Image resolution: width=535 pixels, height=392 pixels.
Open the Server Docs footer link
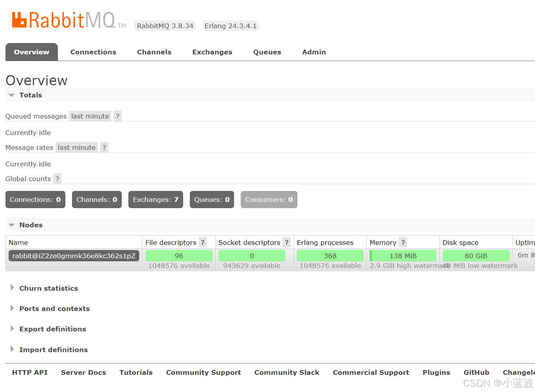pos(83,372)
